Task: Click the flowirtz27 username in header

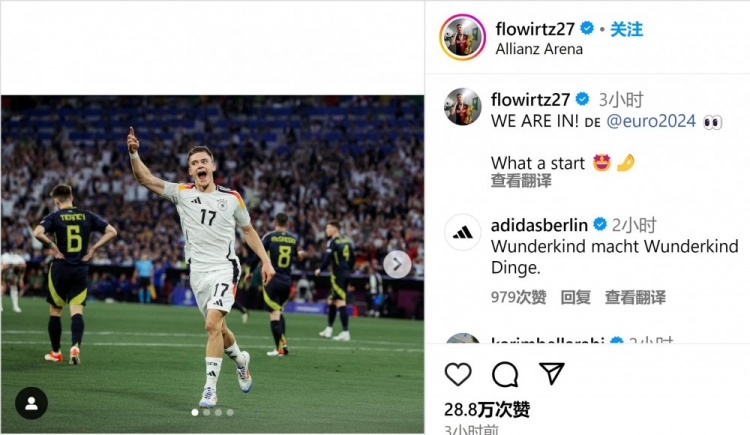Action: click(x=535, y=29)
